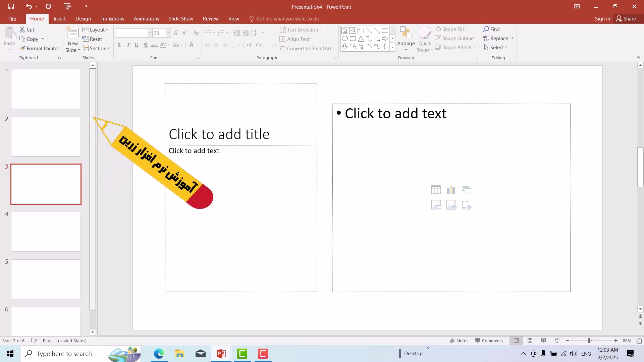The image size is (644, 362).
Task: Switch to Slide Sorter view icon
Action: 530,341
